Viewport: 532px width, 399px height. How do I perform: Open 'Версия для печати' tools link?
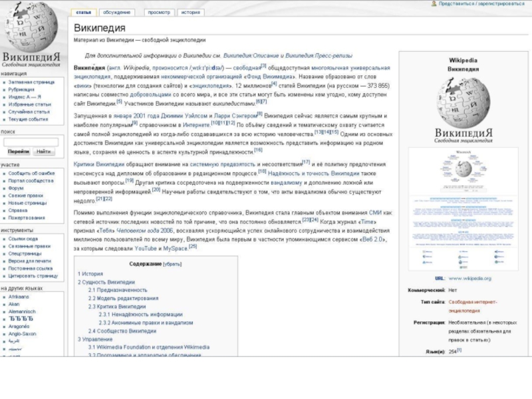coord(29,261)
